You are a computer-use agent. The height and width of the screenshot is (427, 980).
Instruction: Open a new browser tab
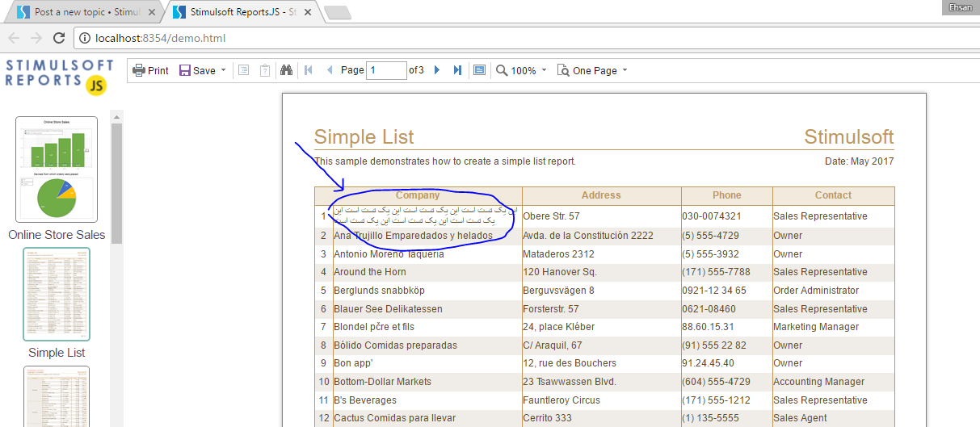coord(337,12)
